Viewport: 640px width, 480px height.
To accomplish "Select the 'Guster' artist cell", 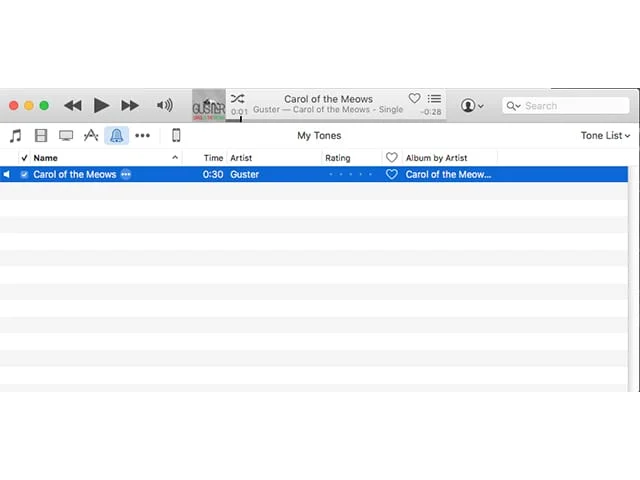I will coord(244,174).
